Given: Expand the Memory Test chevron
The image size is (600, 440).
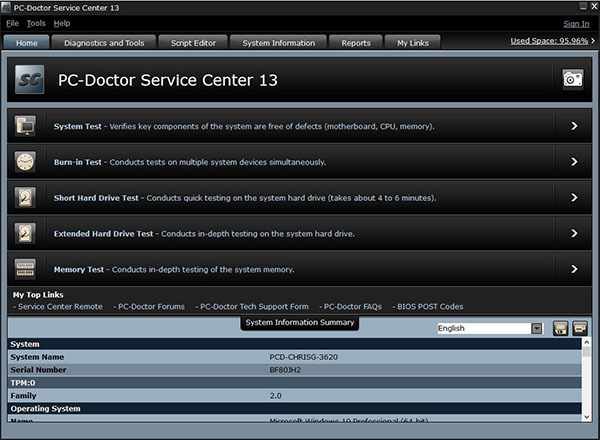Looking at the screenshot, I should tap(573, 269).
